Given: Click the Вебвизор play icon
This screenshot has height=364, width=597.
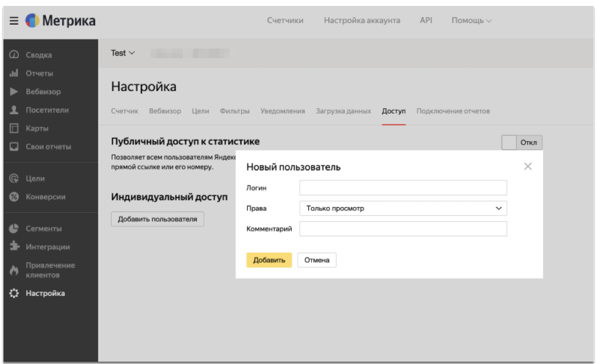Looking at the screenshot, I should click(14, 92).
